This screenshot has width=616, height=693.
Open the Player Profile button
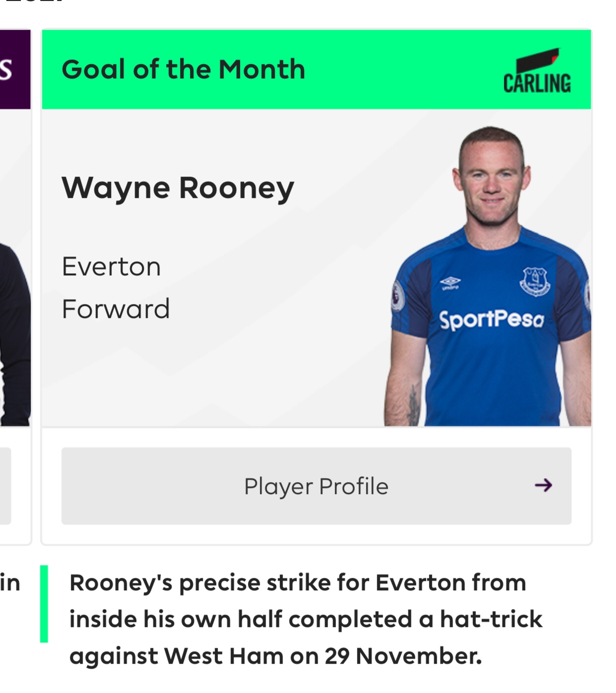click(316, 486)
